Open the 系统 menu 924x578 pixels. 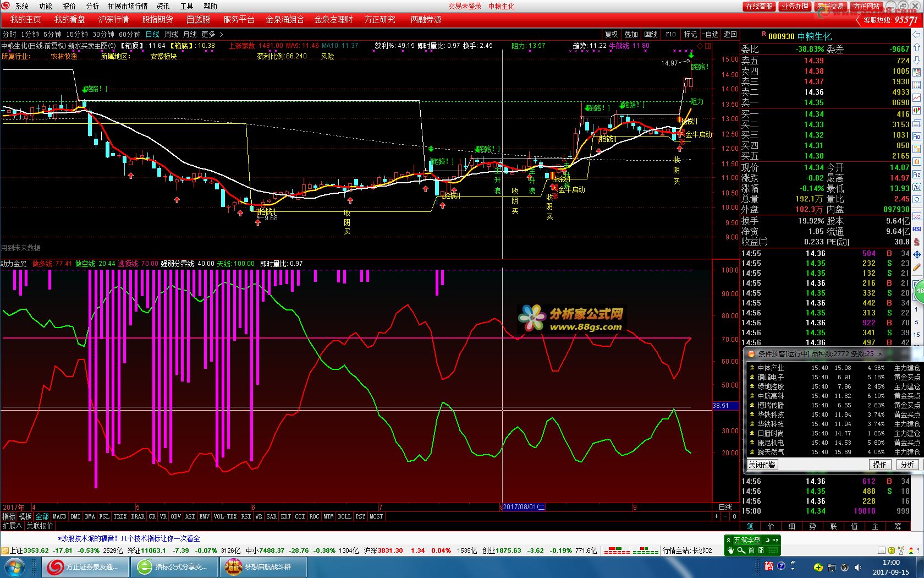pyautogui.click(x=22, y=6)
